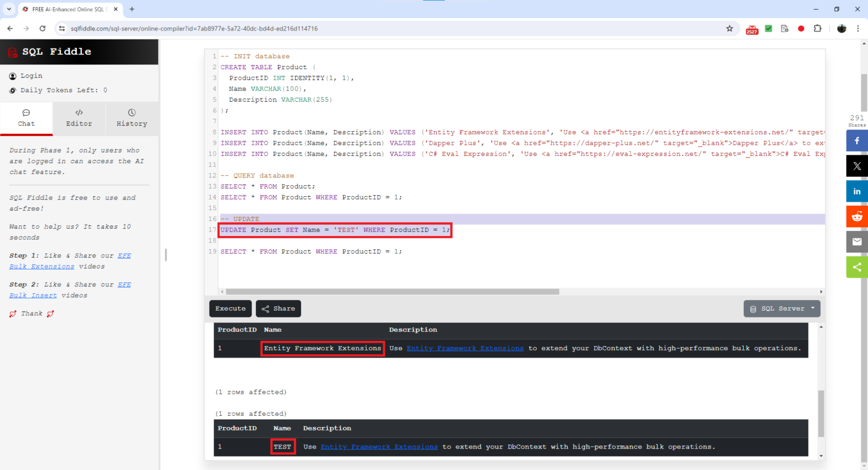
Task: Share the fiddle on Facebook
Action: (x=857, y=140)
